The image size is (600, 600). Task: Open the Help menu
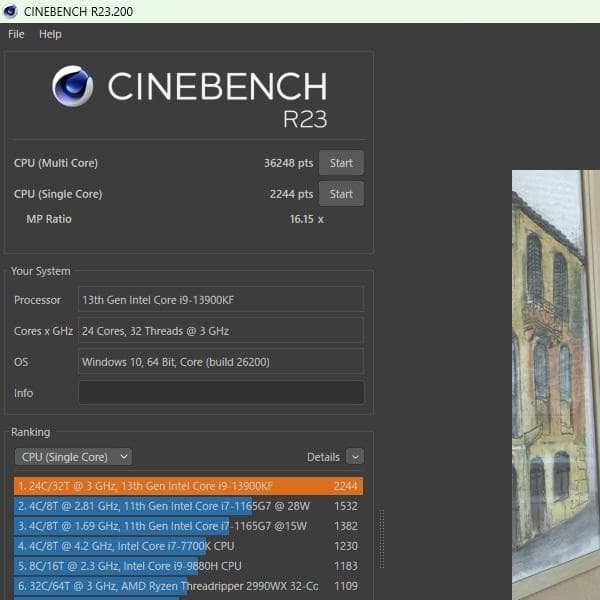point(50,34)
